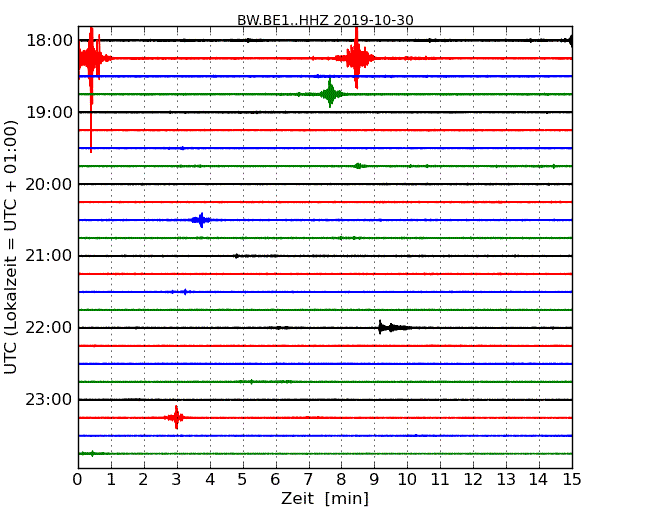Click the x-axis tick label 7

point(308,480)
